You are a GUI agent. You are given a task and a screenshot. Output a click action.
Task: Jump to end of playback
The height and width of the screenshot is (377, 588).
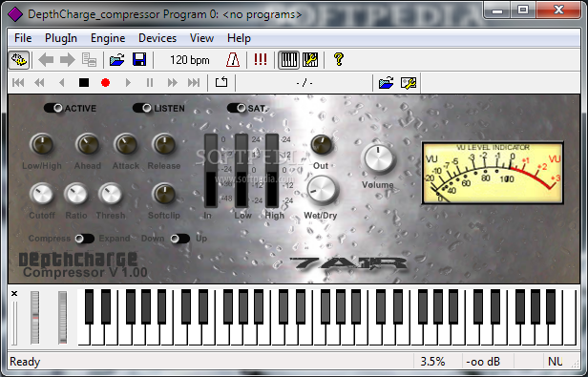pyautogui.click(x=194, y=82)
